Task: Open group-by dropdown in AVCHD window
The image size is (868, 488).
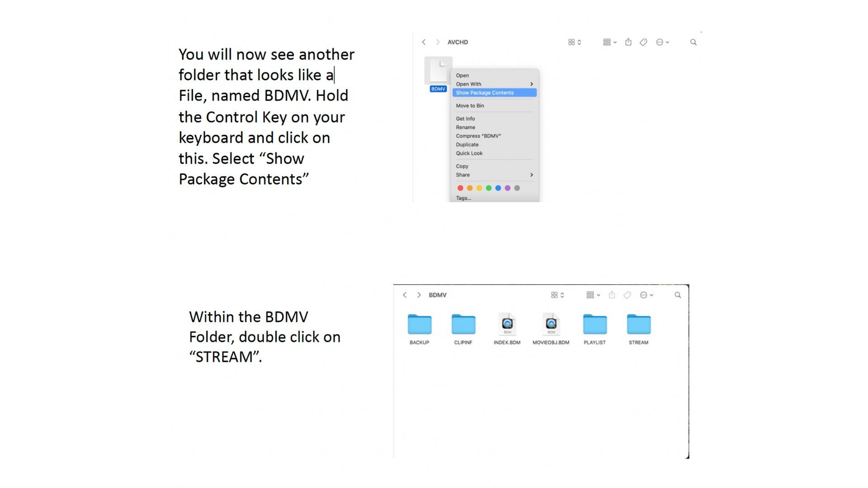Action: 610,42
